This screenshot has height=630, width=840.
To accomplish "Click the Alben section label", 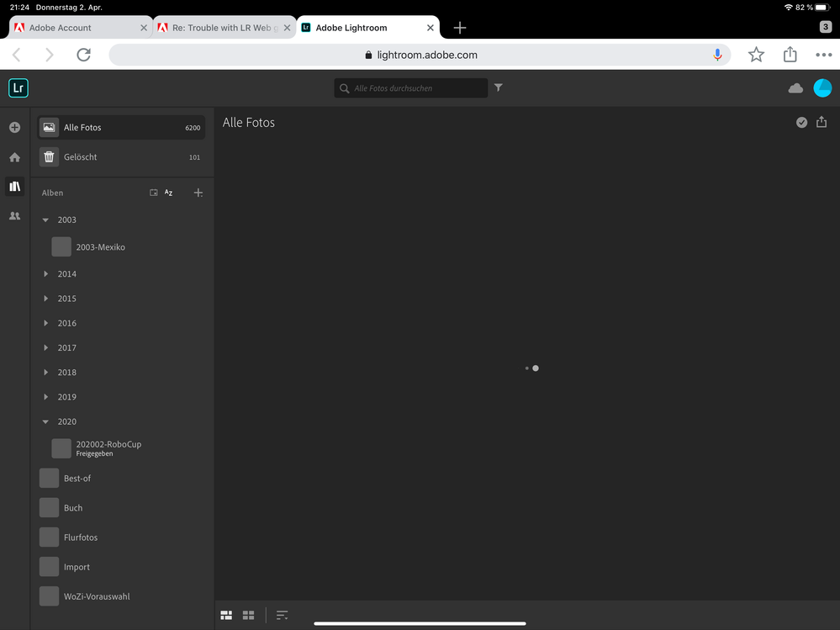I will point(52,193).
